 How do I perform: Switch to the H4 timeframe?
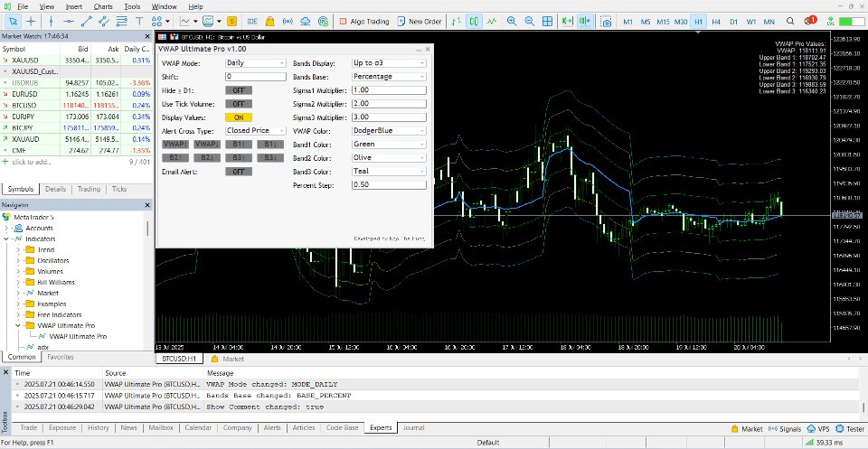click(716, 22)
